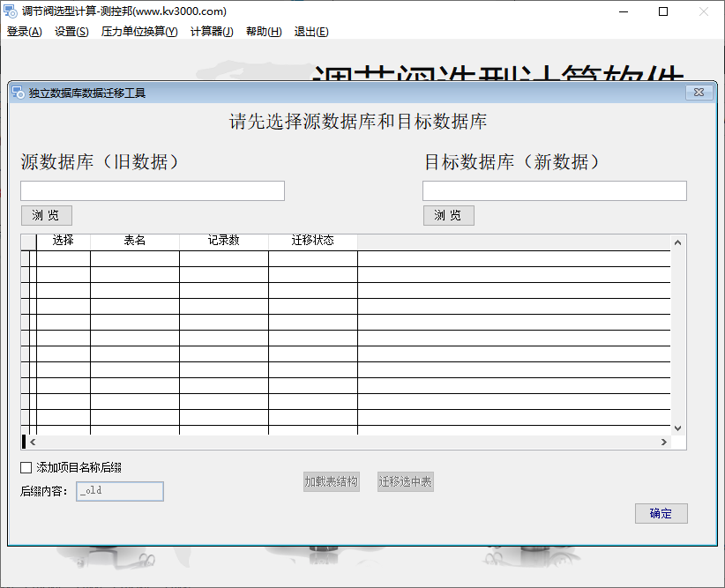Click the table's scroll left arrow
This screenshot has height=588, width=725.
pyautogui.click(x=33, y=442)
